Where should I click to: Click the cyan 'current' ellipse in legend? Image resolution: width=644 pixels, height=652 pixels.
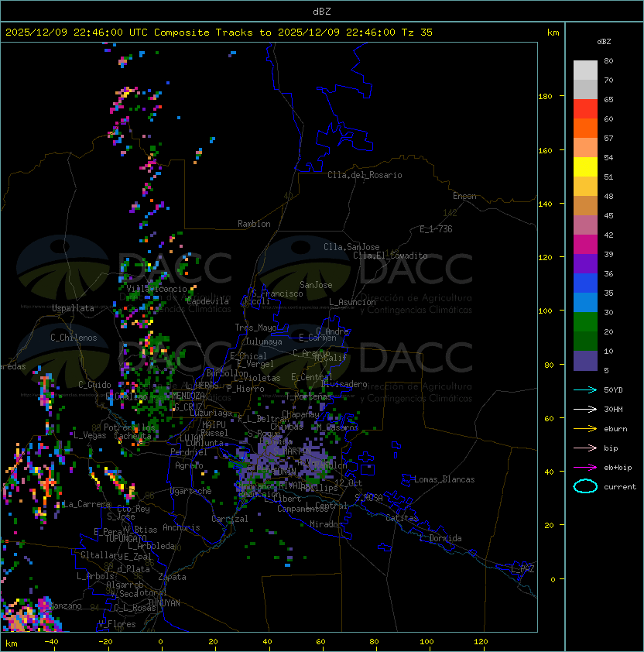585,486
